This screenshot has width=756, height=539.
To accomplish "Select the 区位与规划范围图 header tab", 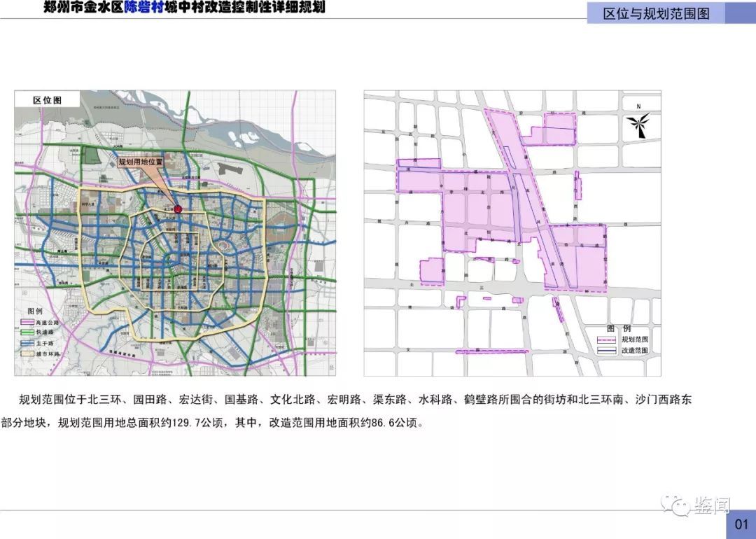I will [656, 13].
